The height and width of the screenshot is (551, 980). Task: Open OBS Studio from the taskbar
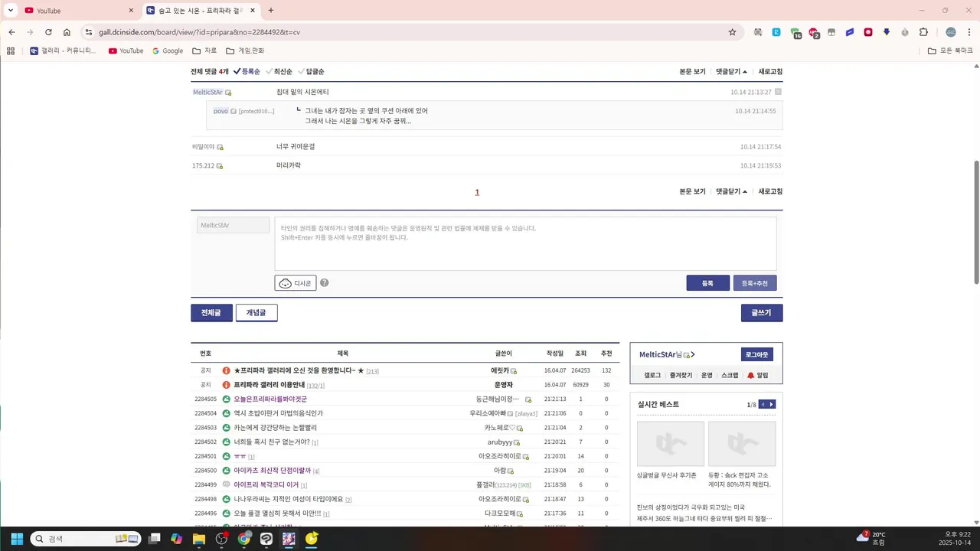222,539
